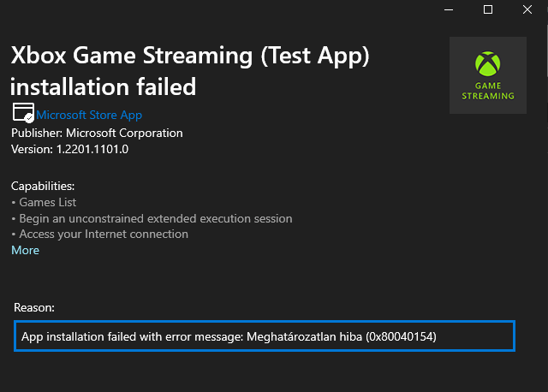Screen dimensions: 548x392
Task: Click the green Xbox sphere icon
Action: [x=488, y=63]
